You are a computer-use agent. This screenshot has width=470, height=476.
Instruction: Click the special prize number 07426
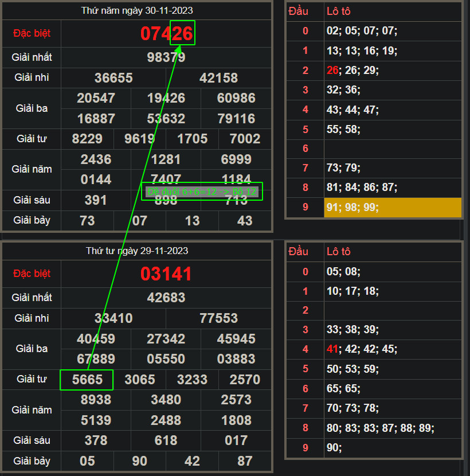(166, 33)
